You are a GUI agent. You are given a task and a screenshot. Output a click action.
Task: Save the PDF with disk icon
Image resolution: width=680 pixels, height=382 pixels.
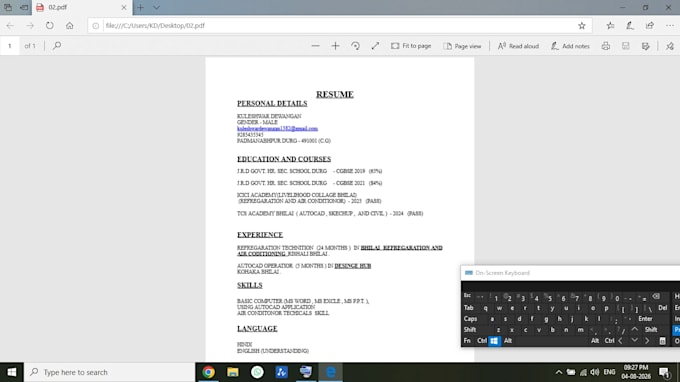625,46
